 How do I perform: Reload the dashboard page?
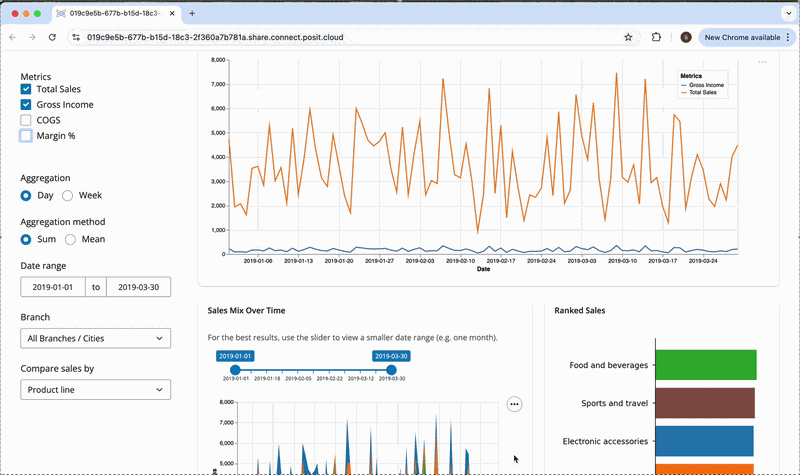click(x=53, y=37)
